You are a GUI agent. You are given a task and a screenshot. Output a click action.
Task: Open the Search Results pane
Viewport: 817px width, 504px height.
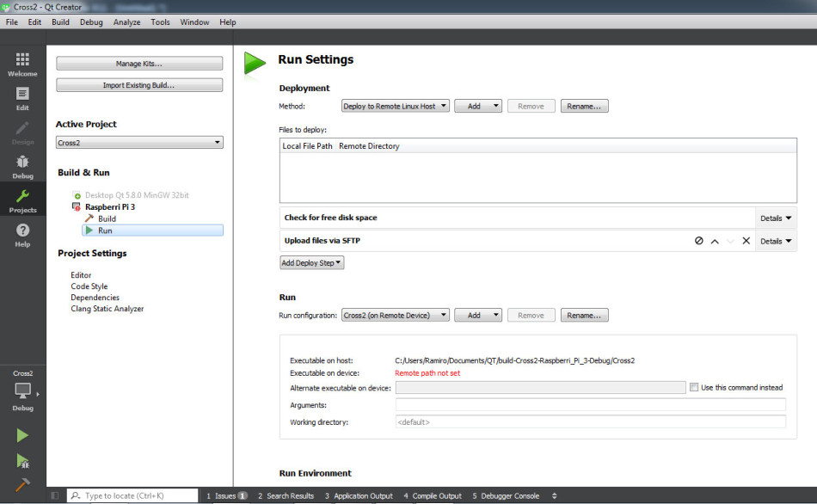click(286, 495)
